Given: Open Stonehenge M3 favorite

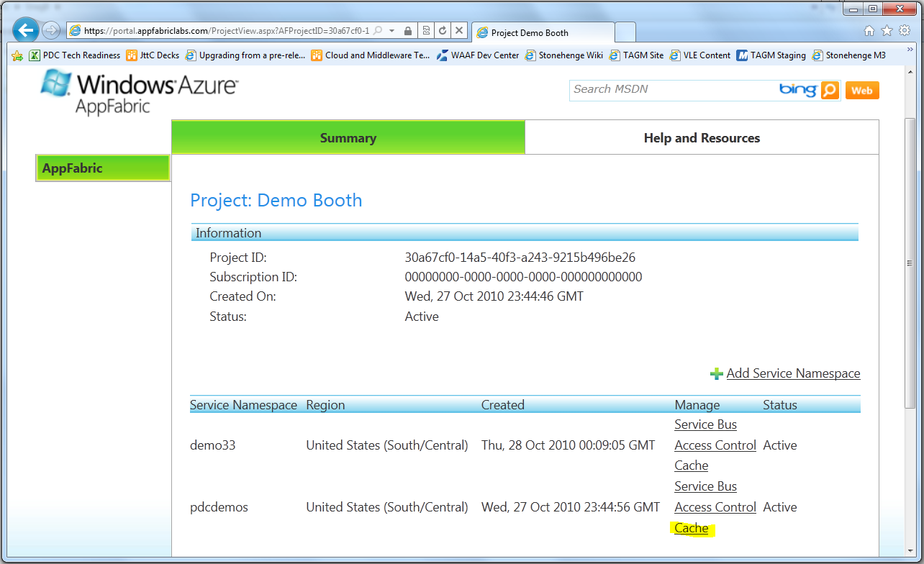Looking at the screenshot, I should point(849,55).
